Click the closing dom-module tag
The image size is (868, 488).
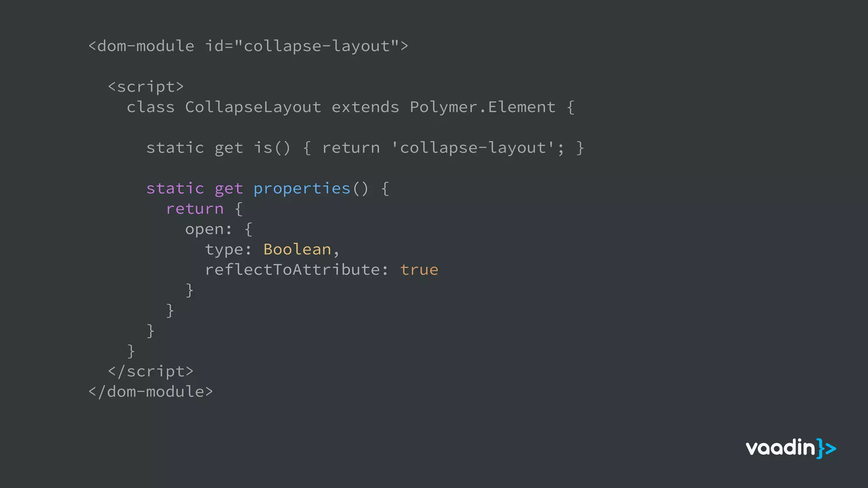tap(150, 392)
